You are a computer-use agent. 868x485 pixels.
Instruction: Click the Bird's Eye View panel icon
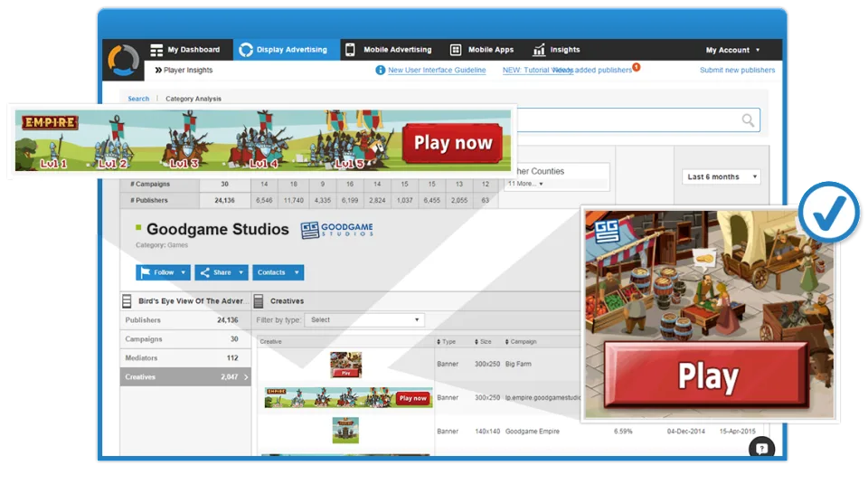[127, 301]
